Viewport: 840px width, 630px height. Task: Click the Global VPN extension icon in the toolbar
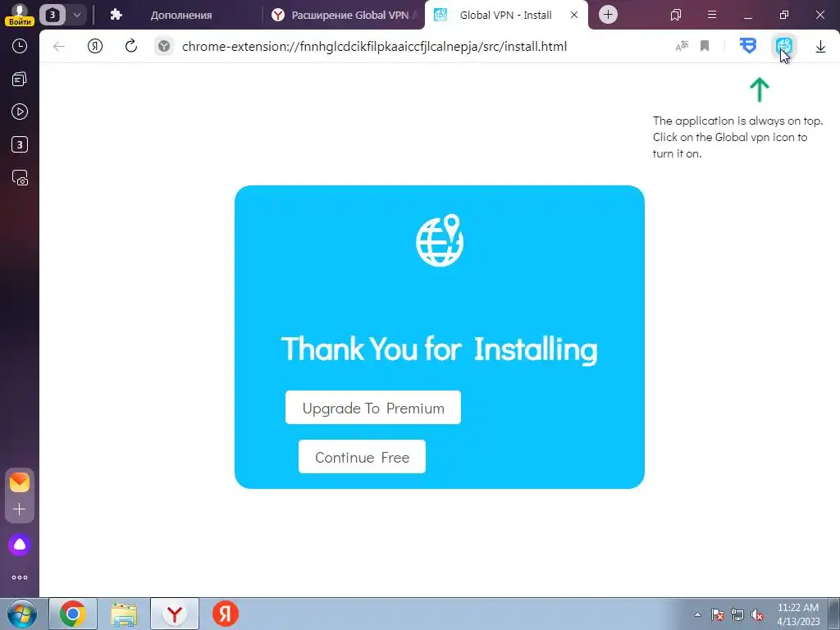[783, 46]
